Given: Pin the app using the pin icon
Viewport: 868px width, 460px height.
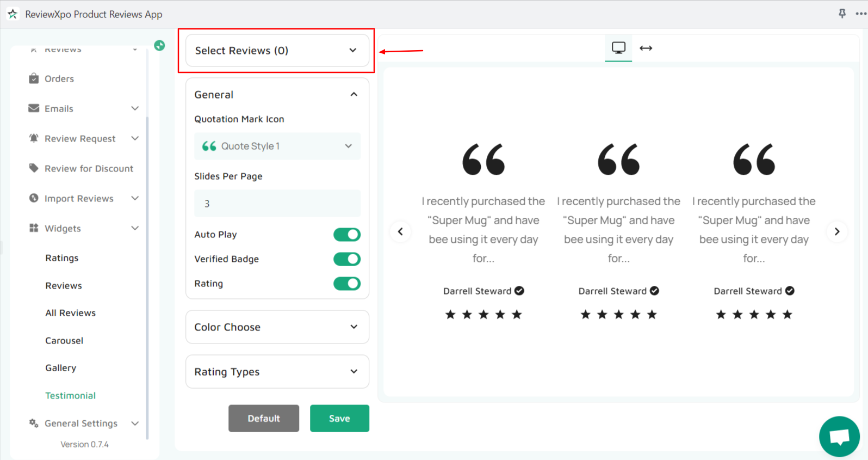Looking at the screenshot, I should (x=842, y=14).
